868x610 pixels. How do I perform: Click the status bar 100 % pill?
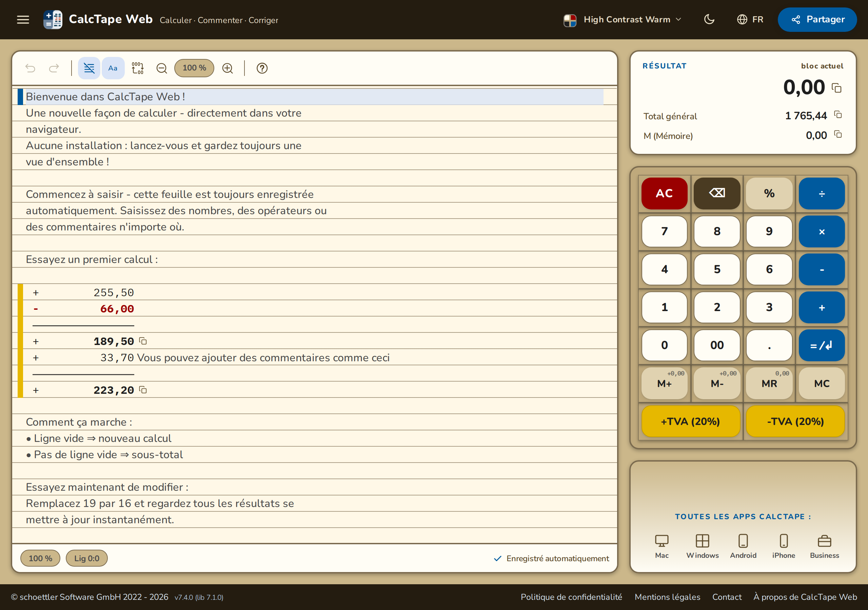(x=40, y=558)
